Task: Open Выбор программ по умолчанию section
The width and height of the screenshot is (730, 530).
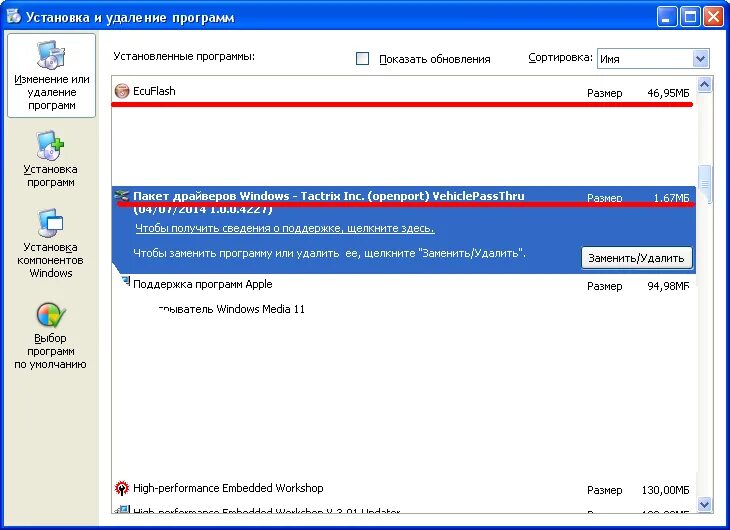Action: [x=50, y=335]
